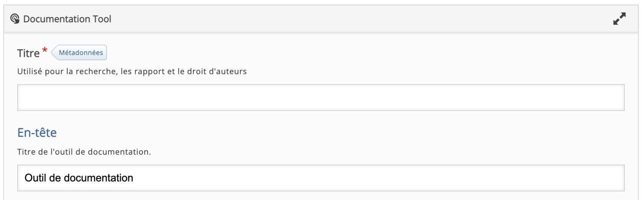Viewport: 644px width, 200px height.
Task: Expand editor to fullscreen via diagonal arrows
Action: tap(619, 18)
